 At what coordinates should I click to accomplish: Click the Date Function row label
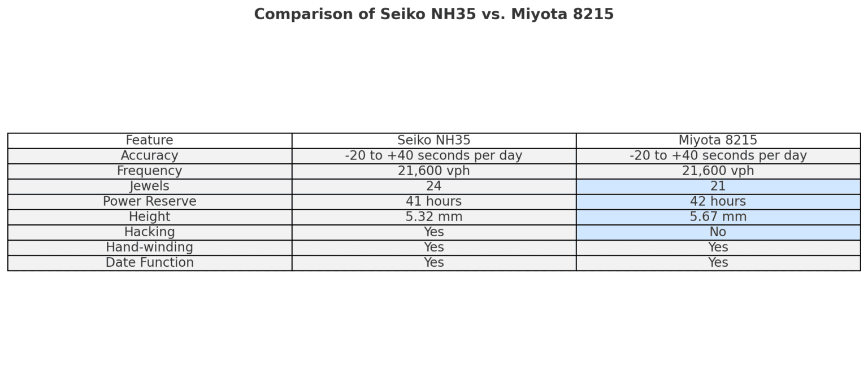pos(149,262)
